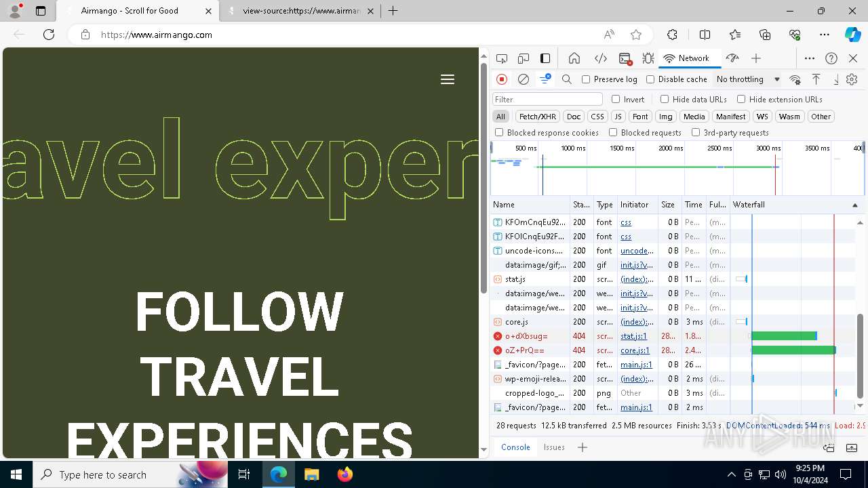Filter requests by Img

(666, 117)
